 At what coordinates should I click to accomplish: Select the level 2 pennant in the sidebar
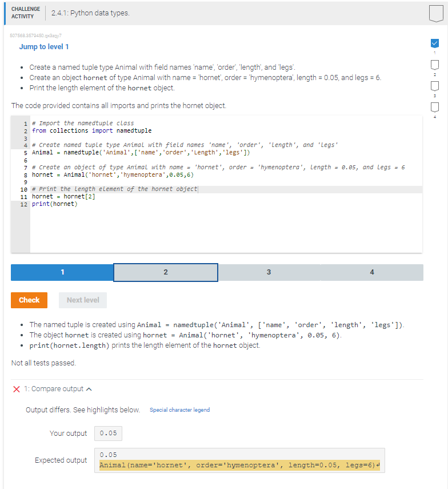pos(435,65)
